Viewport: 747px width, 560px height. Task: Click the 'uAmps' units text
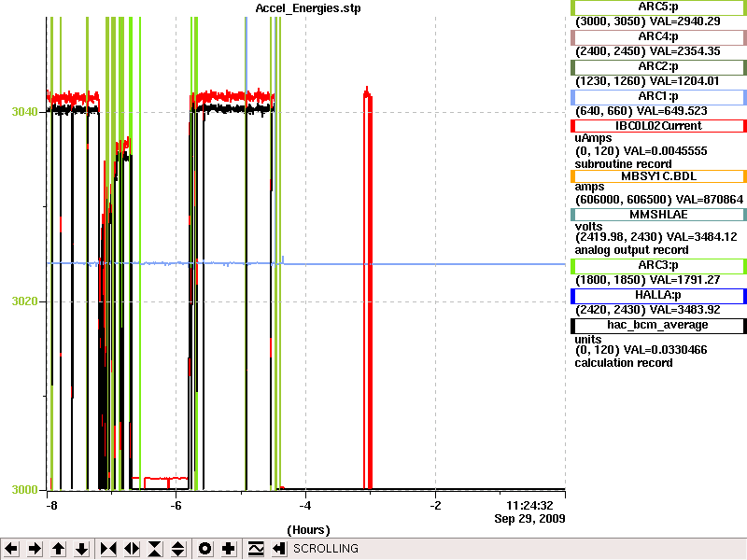click(593, 138)
